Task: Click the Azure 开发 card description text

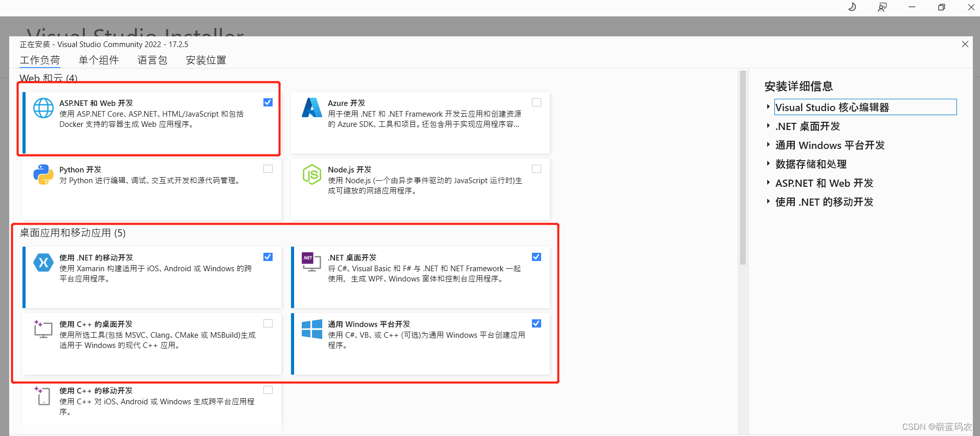Action: pyautogui.click(x=425, y=119)
